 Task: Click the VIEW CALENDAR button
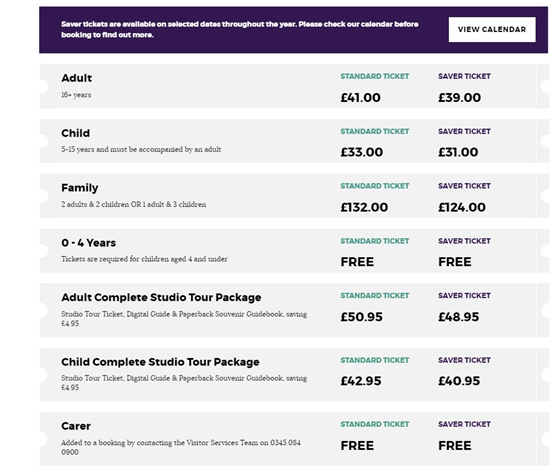[x=492, y=30]
